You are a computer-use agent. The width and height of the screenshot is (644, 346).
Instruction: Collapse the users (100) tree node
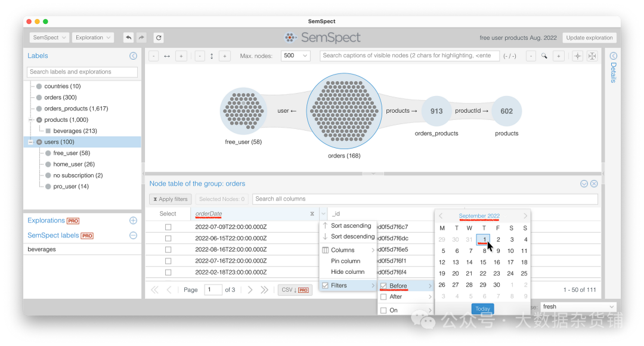30,142
